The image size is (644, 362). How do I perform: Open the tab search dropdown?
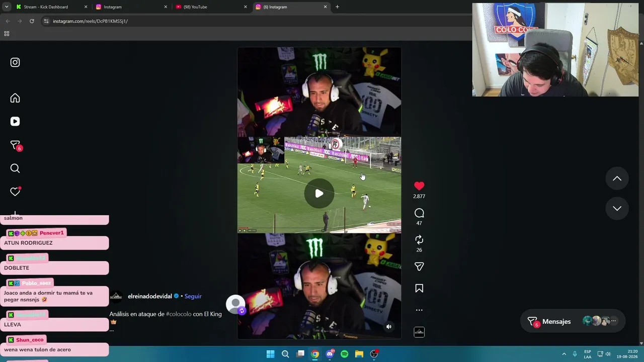(x=7, y=7)
